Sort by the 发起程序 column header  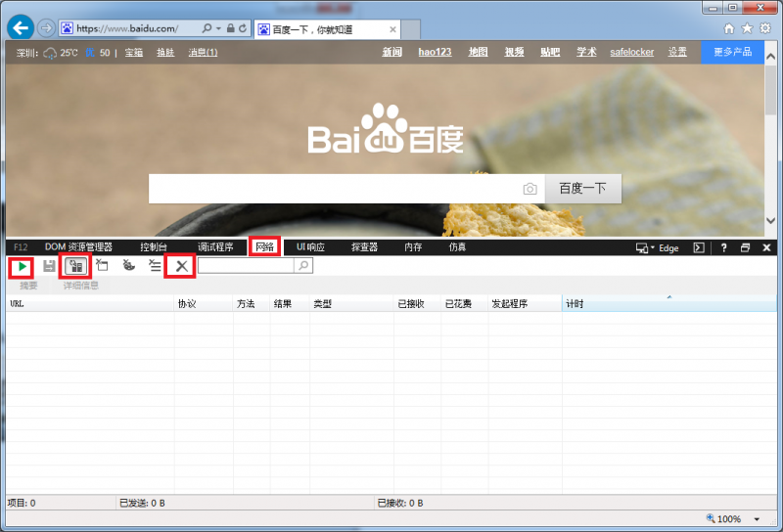pyautogui.click(x=525, y=303)
